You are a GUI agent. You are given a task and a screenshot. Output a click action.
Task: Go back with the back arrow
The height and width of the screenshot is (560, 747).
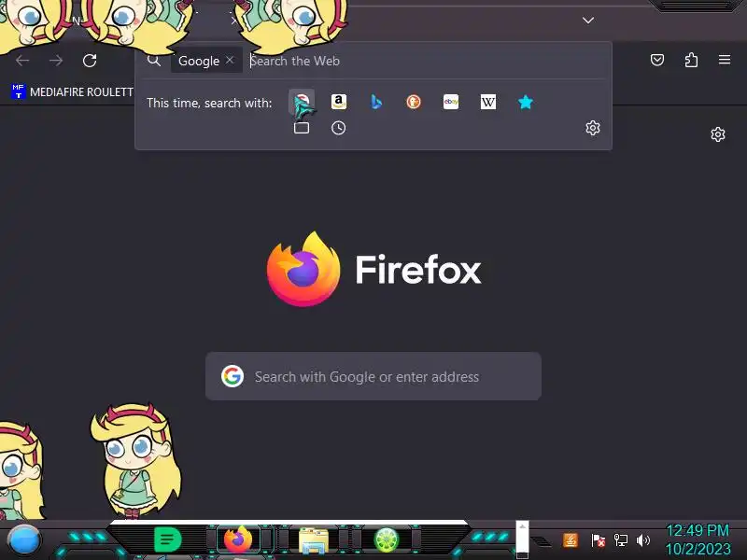[22, 61]
